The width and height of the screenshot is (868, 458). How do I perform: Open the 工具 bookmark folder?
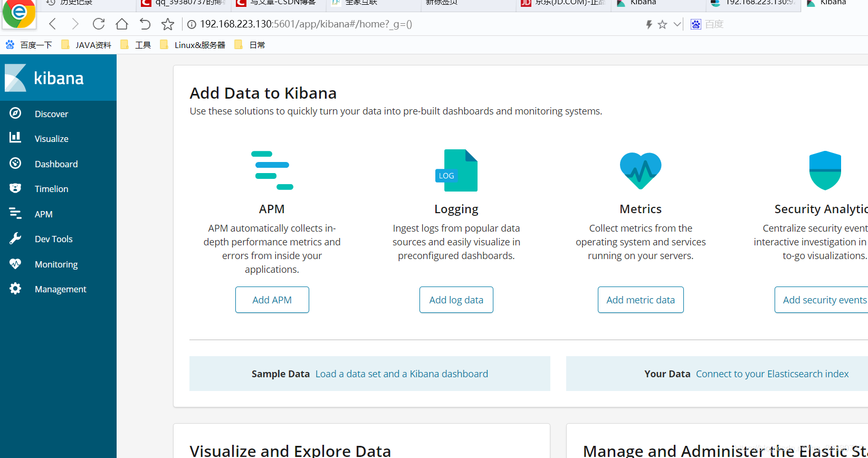pos(136,45)
